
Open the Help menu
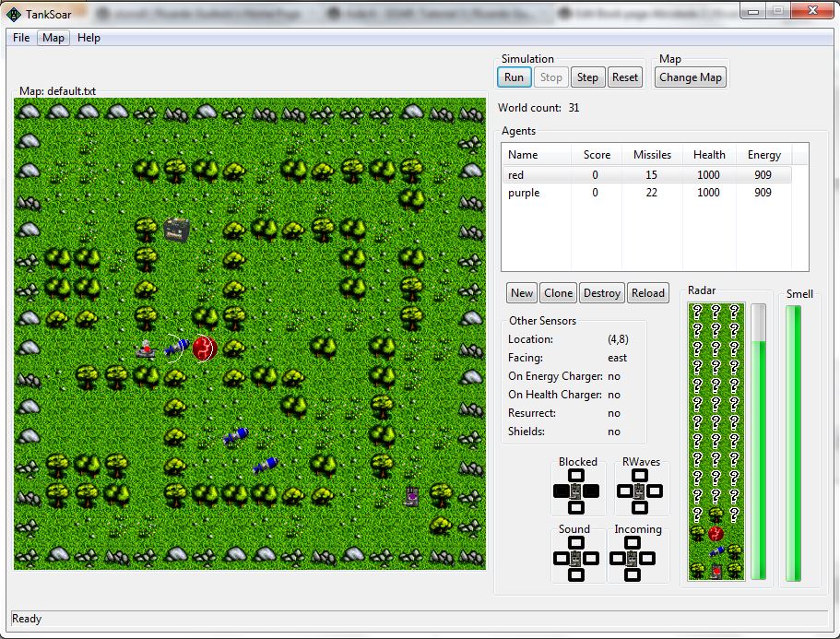89,38
